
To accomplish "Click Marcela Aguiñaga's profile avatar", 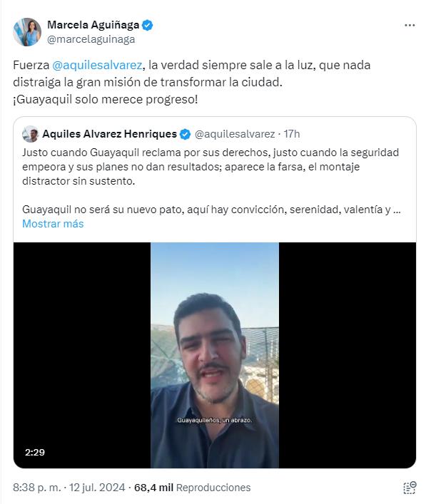I will (x=27, y=32).
